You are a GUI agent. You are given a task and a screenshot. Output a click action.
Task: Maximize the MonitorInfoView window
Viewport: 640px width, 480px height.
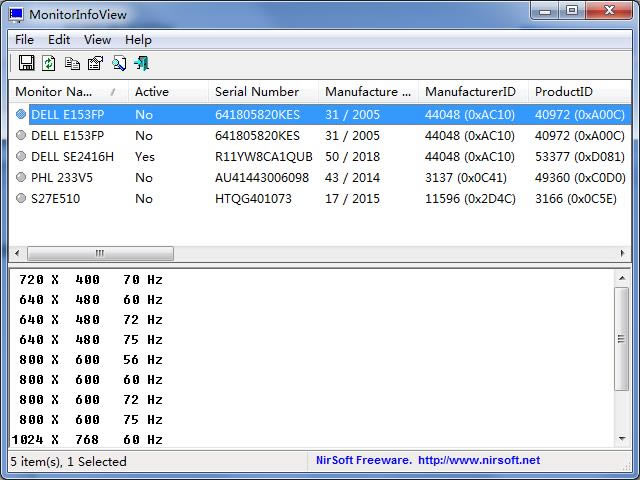[572, 11]
